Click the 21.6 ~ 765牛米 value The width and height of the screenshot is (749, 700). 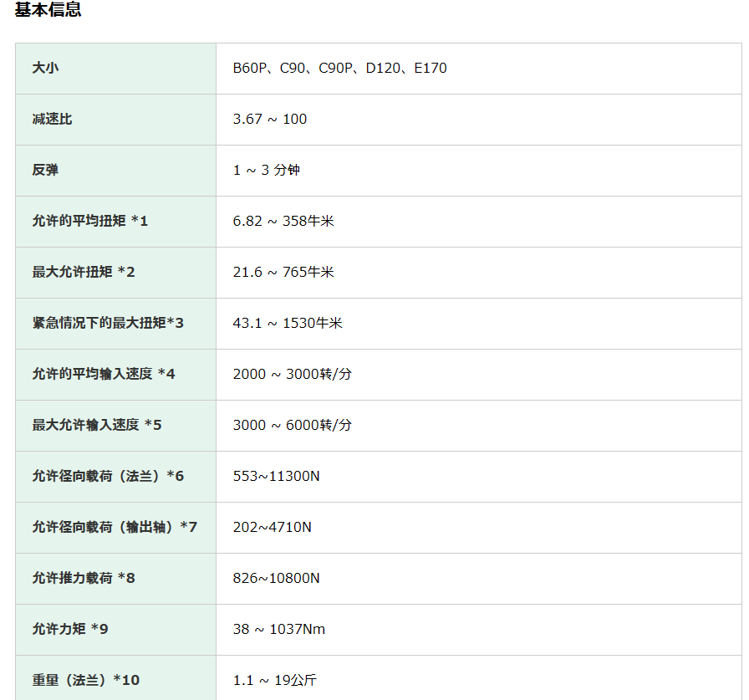click(283, 272)
